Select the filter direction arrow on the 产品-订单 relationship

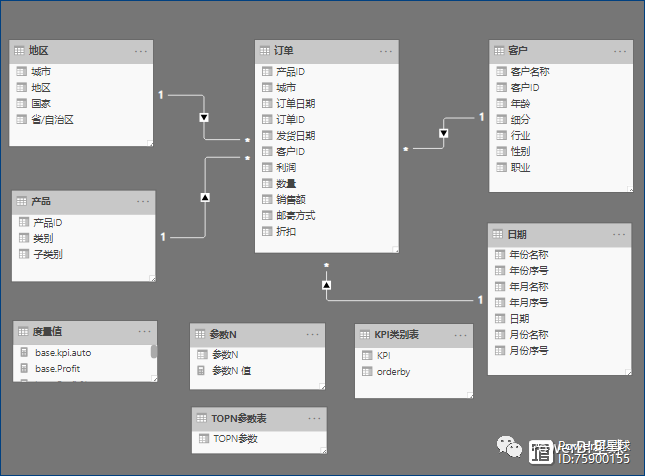pos(205,197)
